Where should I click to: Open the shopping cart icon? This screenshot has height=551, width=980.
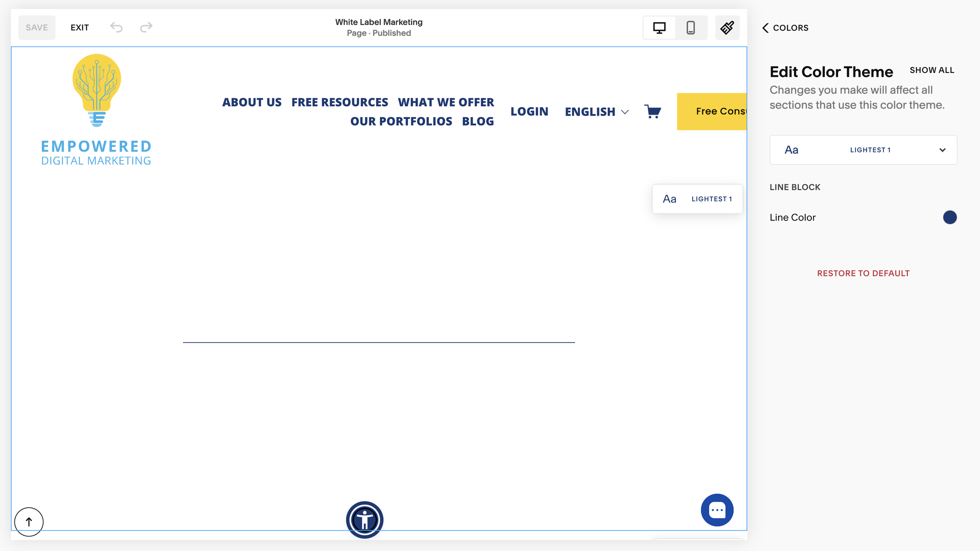(x=652, y=111)
